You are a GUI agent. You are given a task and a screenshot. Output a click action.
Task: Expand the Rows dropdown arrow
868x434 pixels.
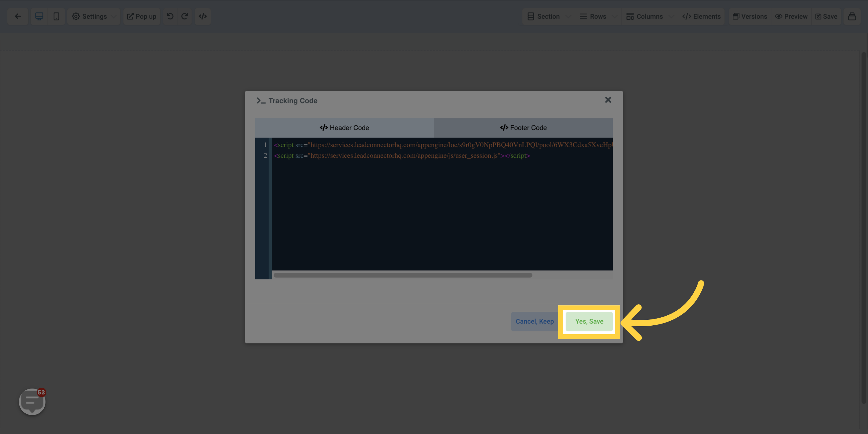pyautogui.click(x=615, y=16)
